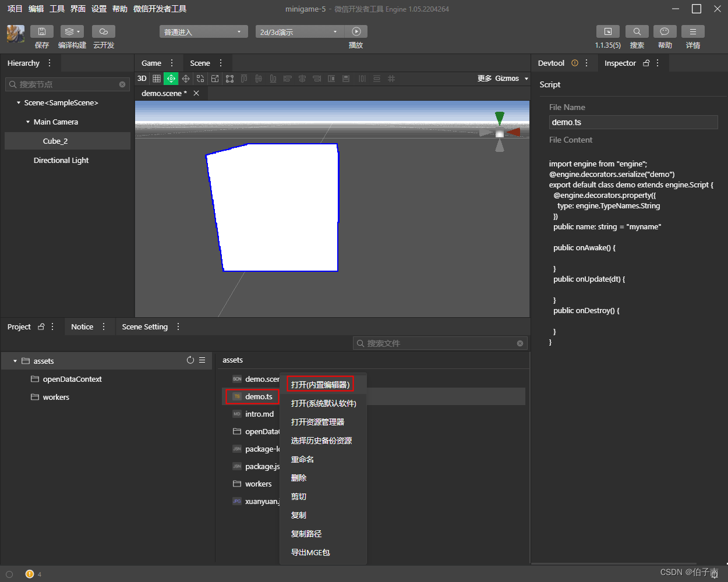Image resolution: width=728 pixels, height=582 pixels.
Task: Click the 1.1.35(5) version icon
Action: tap(608, 31)
